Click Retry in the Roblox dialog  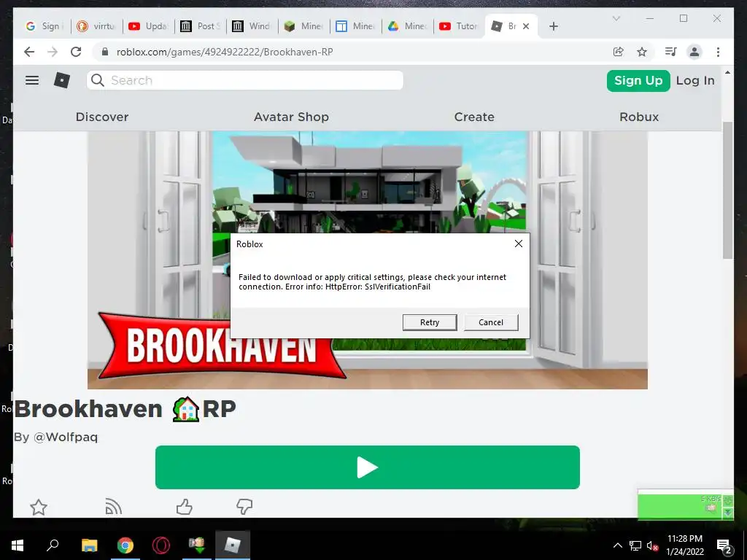coord(430,322)
